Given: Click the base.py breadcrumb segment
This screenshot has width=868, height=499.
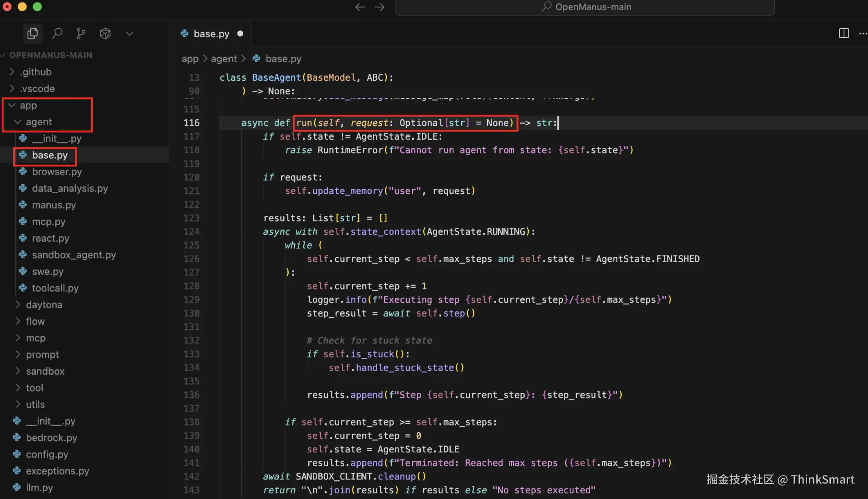Looking at the screenshot, I should (283, 59).
